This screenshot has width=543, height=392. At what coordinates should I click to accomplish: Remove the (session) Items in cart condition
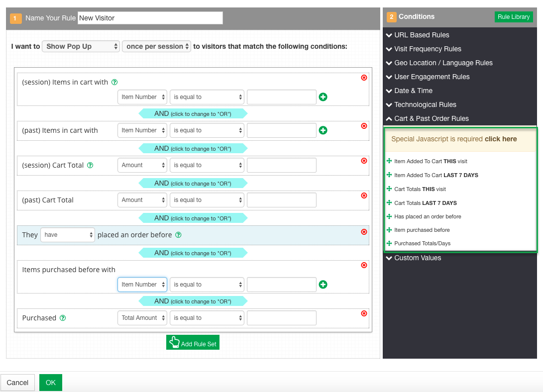(364, 78)
